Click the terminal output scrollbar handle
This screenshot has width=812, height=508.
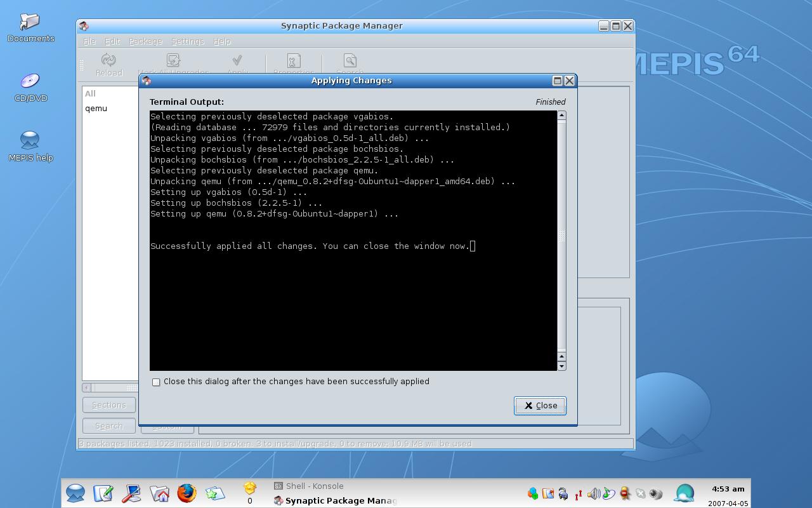561,235
